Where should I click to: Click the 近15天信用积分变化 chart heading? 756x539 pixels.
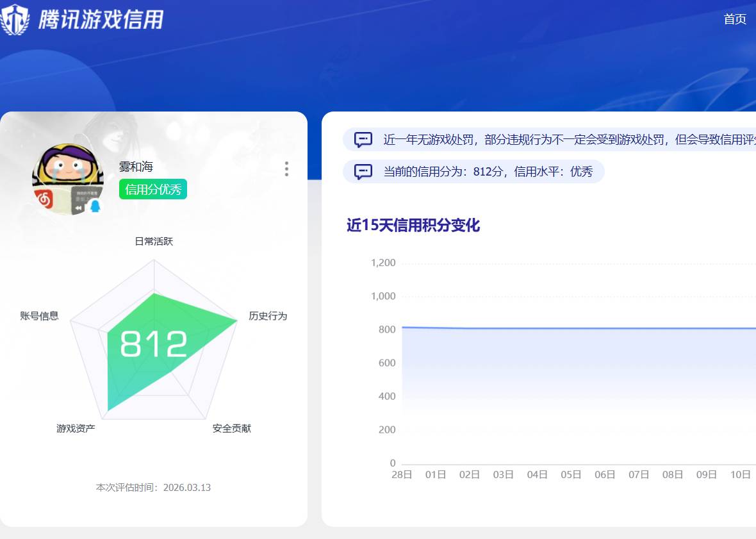click(412, 226)
